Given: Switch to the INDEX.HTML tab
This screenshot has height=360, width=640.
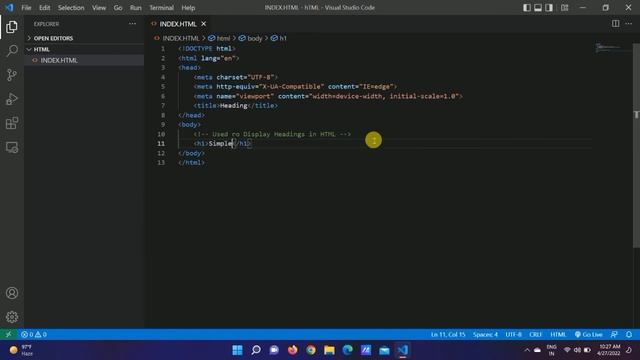Looking at the screenshot, I should point(178,24).
